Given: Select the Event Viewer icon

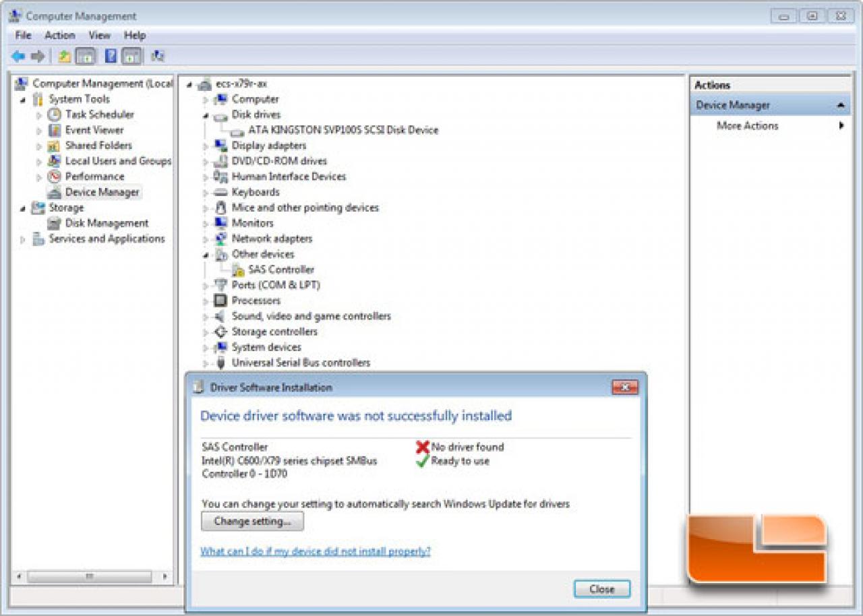Looking at the screenshot, I should (55, 130).
